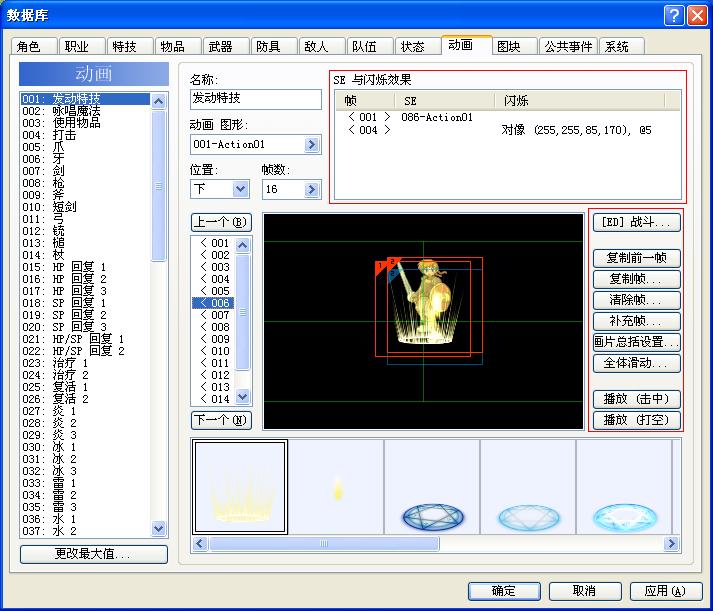The height and width of the screenshot is (611, 713).
Task: Confirm with the 确定 button
Action: [x=504, y=591]
